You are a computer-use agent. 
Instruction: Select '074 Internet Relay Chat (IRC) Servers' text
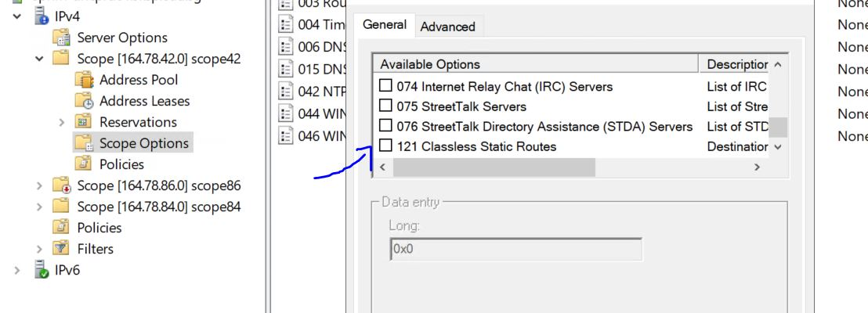click(x=505, y=86)
